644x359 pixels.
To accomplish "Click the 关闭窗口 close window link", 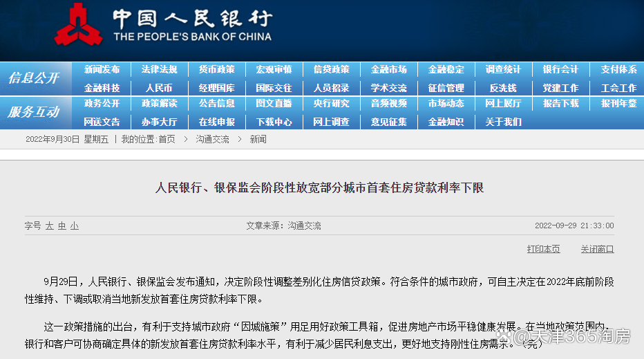I will tap(597, 249).
